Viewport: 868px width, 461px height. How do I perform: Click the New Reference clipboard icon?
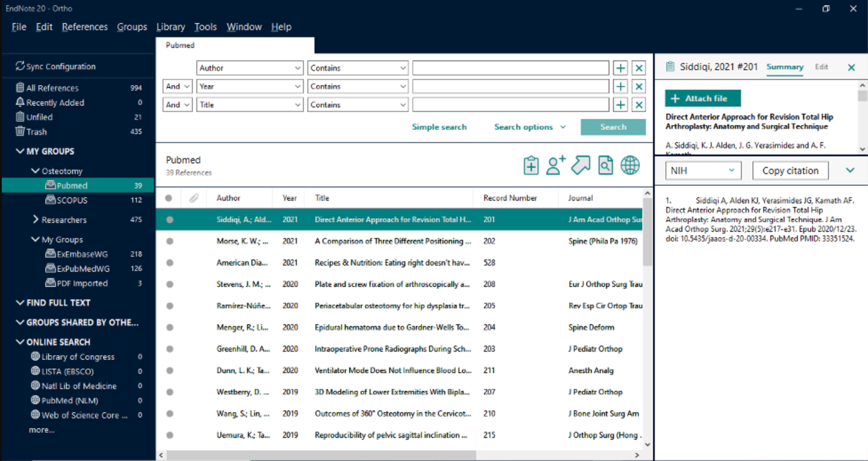point(531,165)
